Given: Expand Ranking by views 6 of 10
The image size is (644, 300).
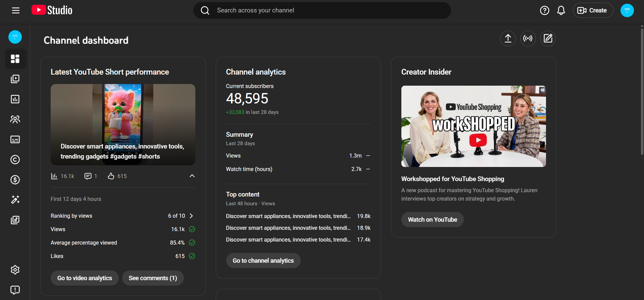Looking at the screenshot, I should [x=191, y=216].
